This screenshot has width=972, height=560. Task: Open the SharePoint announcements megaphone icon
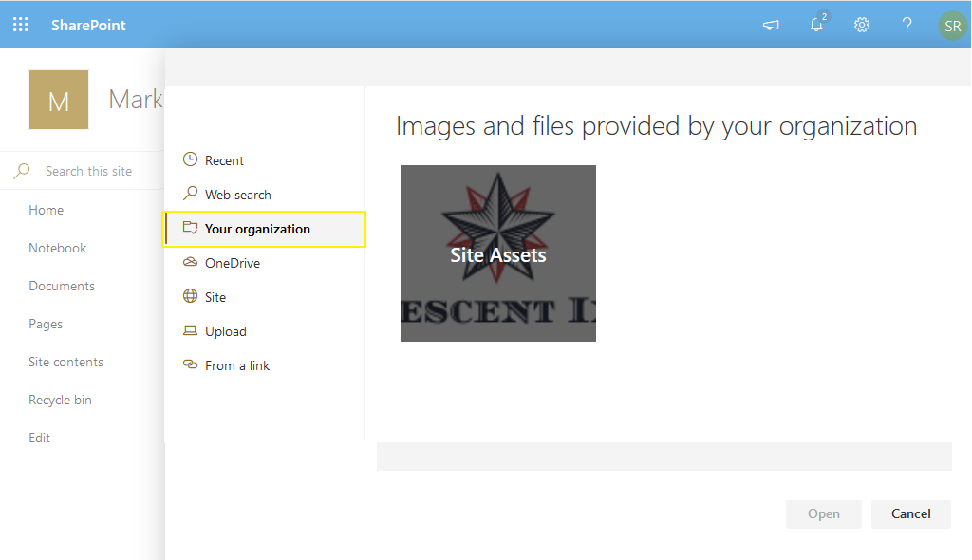click(x=771, y=25)
